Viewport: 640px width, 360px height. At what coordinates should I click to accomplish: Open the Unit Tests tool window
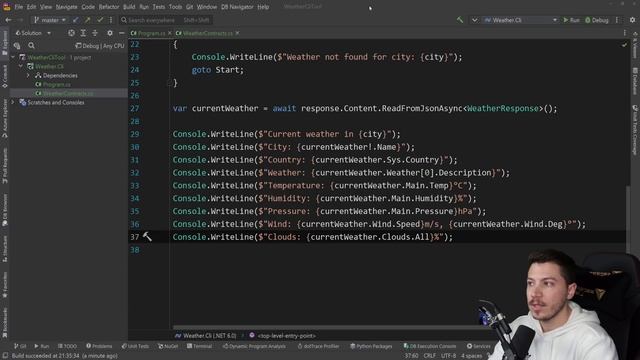(x=135, y=346)
